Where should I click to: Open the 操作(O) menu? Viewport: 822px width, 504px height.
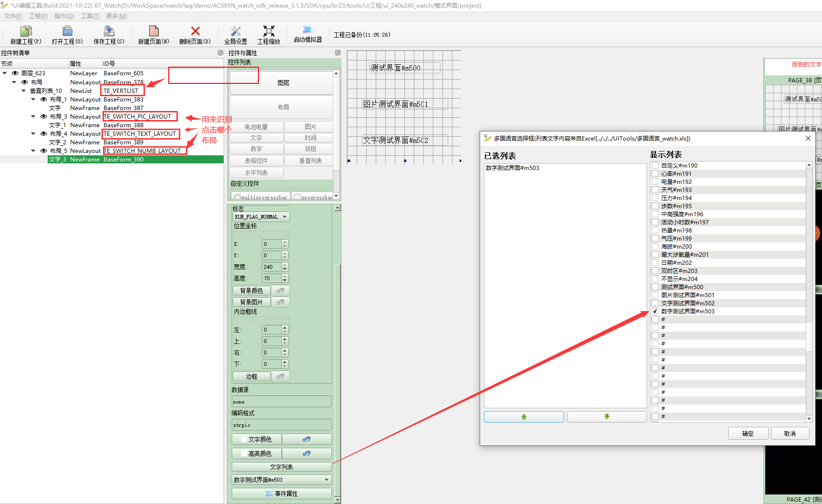click(64, 16)
